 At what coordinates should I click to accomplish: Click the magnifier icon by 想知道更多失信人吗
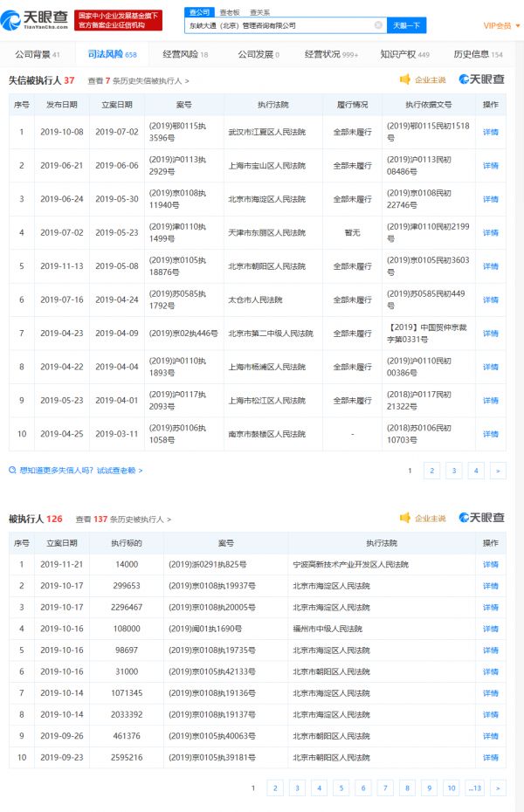click(x=13, y=471)
